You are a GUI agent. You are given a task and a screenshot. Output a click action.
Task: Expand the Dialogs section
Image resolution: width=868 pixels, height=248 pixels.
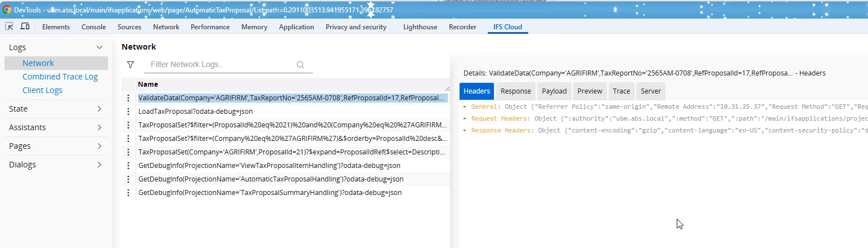[100, 165]
